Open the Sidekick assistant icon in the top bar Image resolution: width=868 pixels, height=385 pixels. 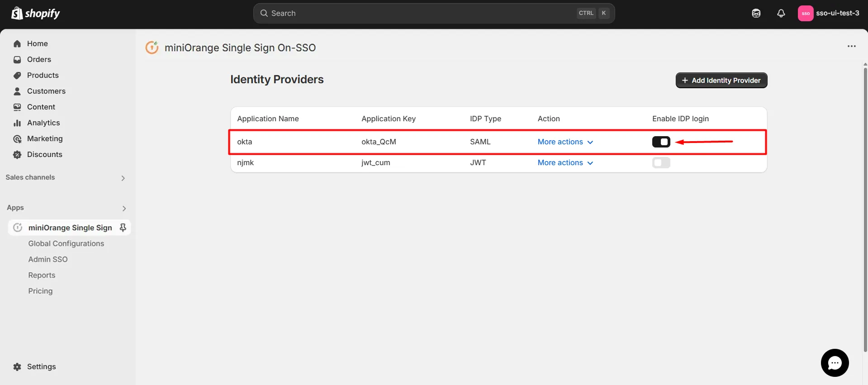756,14
